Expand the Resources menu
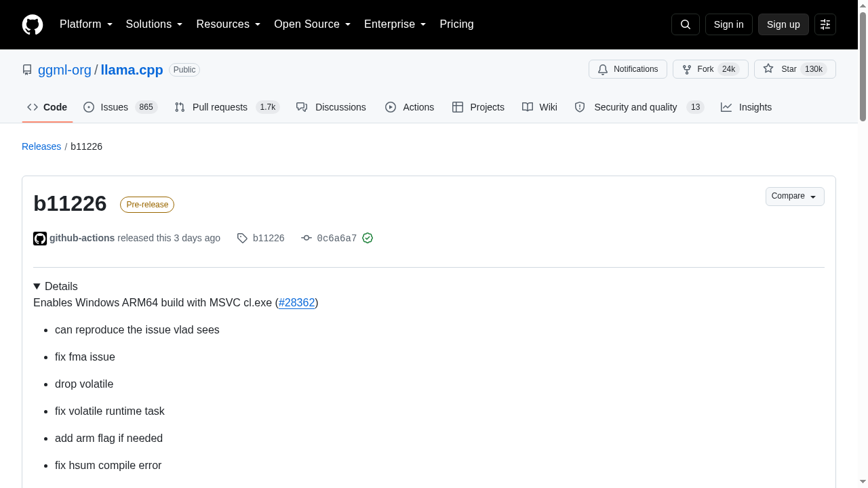 229,24
